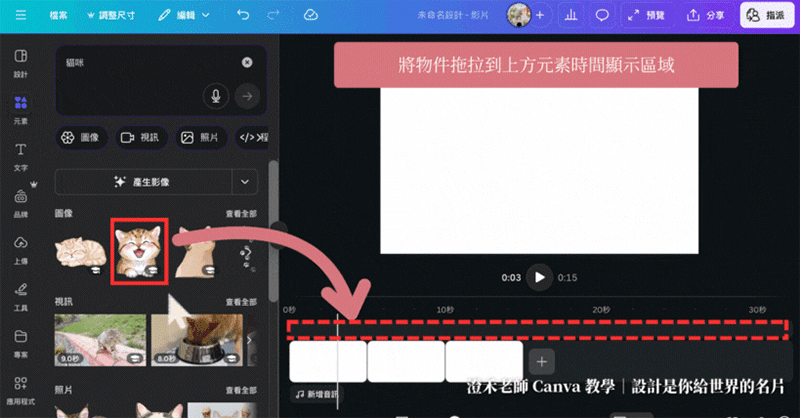Open the 檔案 file menu
The height and width of the screenshot is (418, 800).
(x=58, y=15)
